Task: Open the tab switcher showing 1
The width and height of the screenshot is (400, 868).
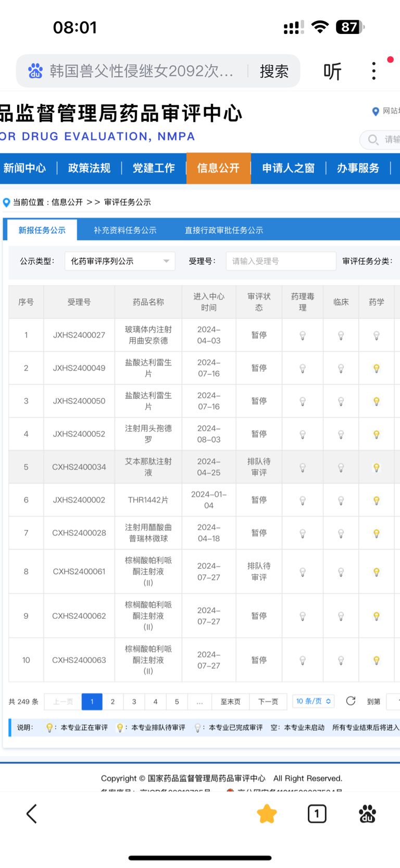Action: (x=317, y=814)
